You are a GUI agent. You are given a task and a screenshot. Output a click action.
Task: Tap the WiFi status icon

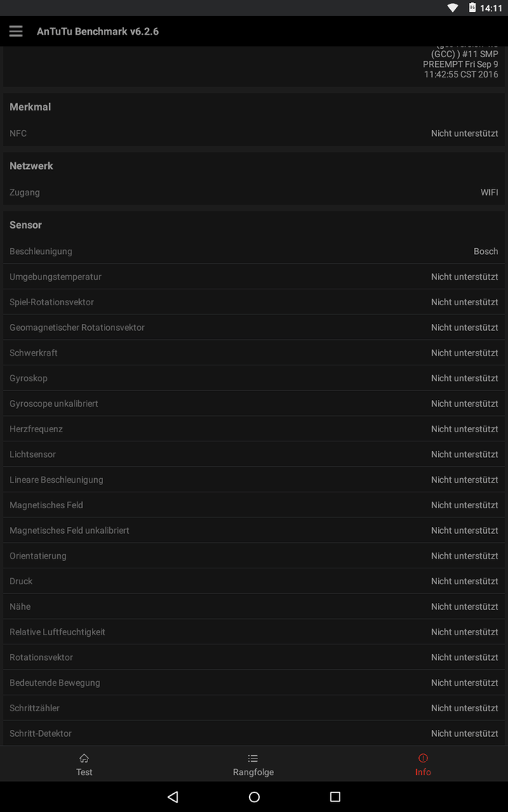point(452,8)
